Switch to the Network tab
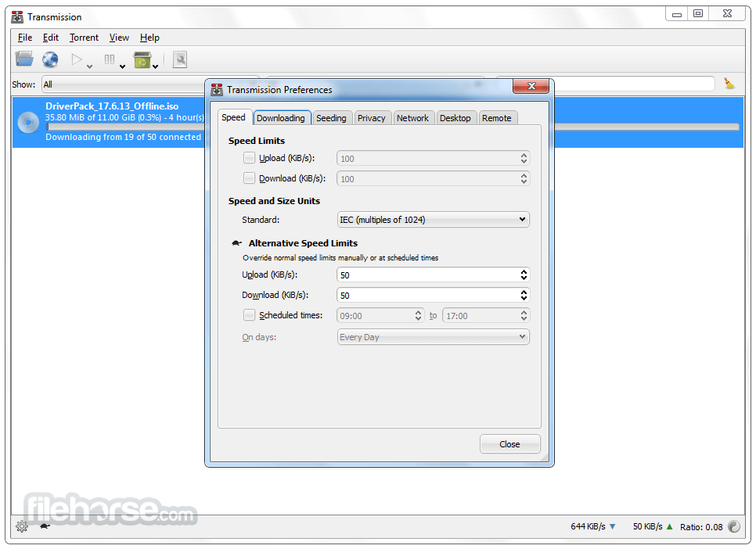 click(x=412, y=118)
